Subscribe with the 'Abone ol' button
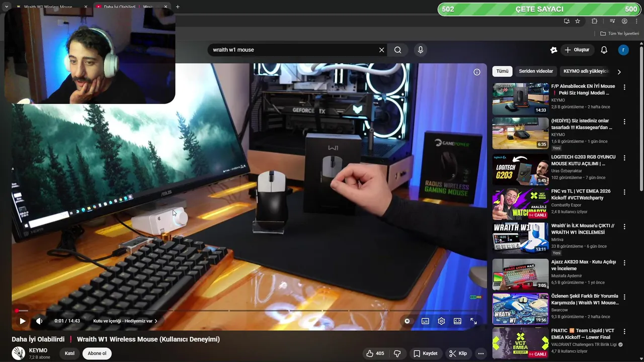This screenshot has width=644, height=362. [97, 353]
